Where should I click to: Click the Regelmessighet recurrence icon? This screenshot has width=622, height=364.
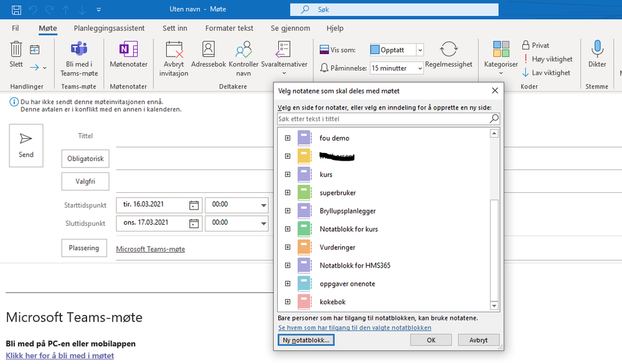click(449, 49)
